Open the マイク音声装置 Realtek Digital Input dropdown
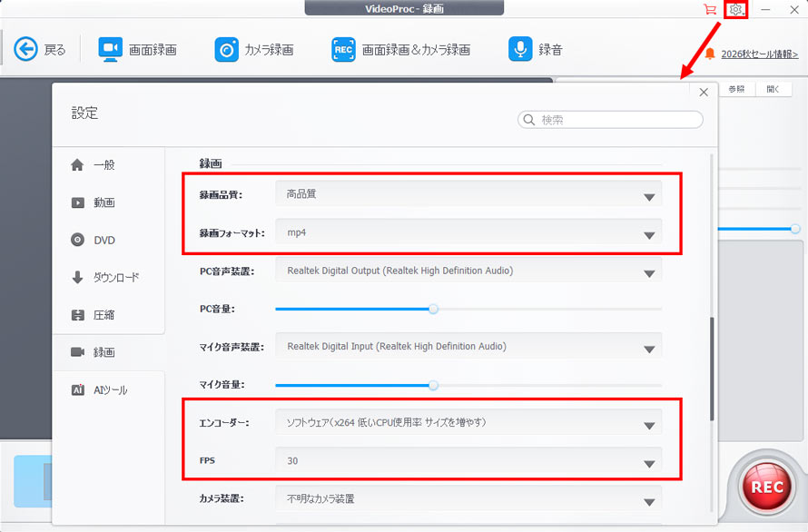 pos(468,347)
